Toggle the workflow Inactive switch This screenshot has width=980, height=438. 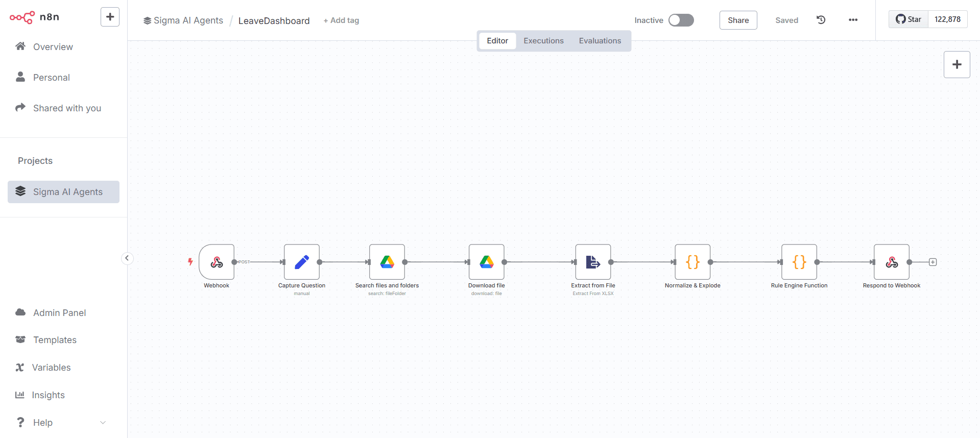click(681, 20)
